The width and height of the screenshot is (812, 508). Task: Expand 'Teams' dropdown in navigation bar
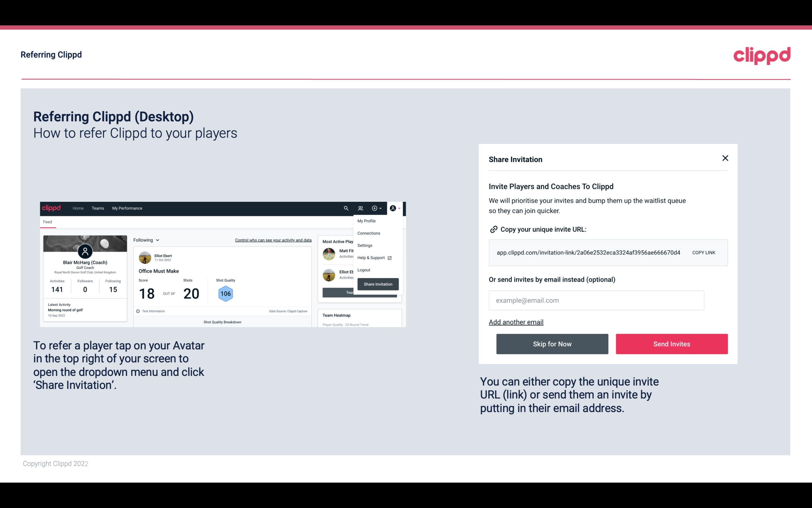(97, 208)
